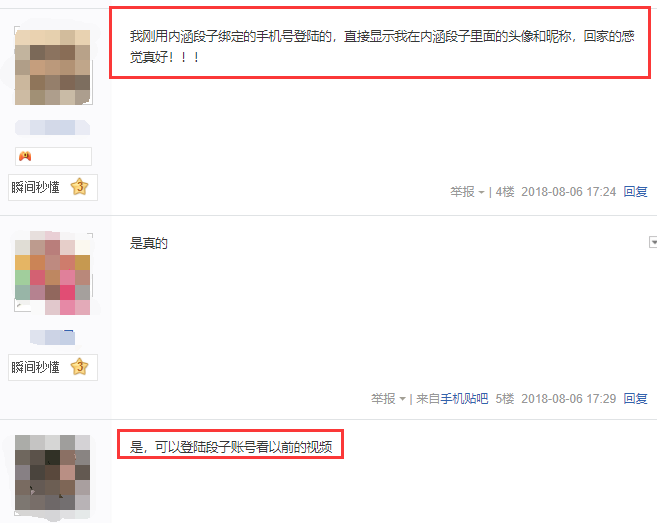
Task: Open 瞬间秒懂 level badge of 5楼 poster
Action: click(x=53, y=367)
